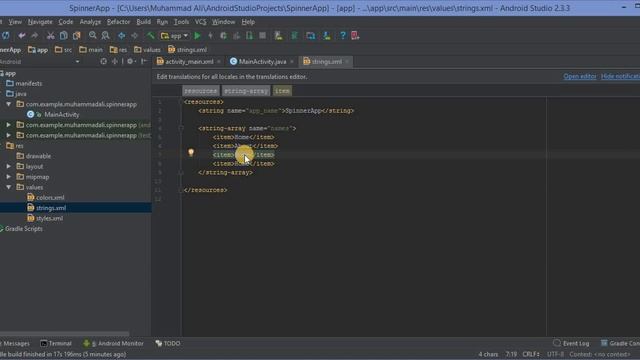The width and height of the screenshot is (640, 360).
Task: Click the project panel horizontal scrollbar
Action: 64,334
